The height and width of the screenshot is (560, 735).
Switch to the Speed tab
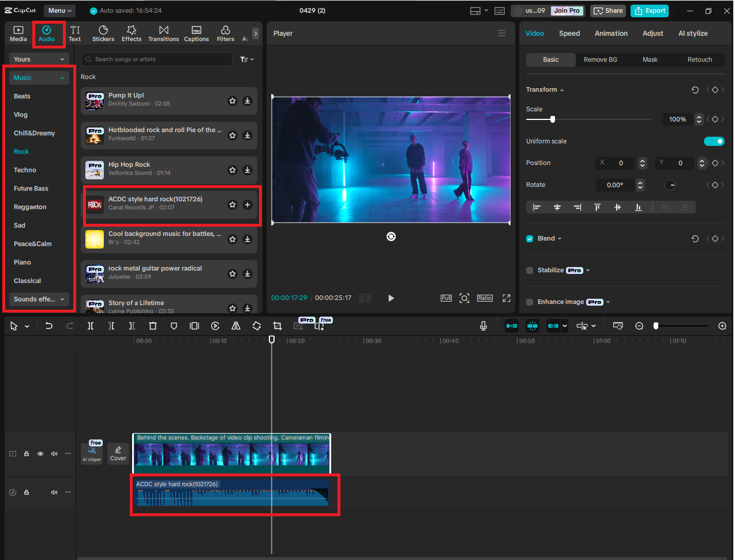[x=569, y=33]
